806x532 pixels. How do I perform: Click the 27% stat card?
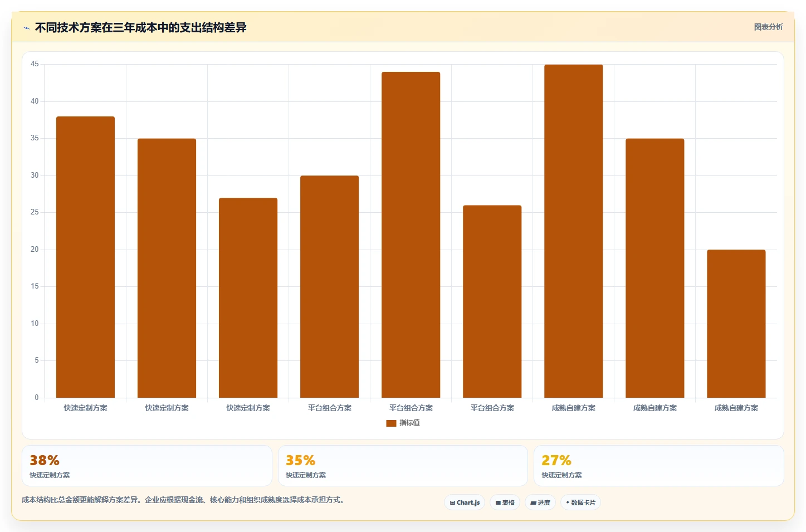pos(658,466)
